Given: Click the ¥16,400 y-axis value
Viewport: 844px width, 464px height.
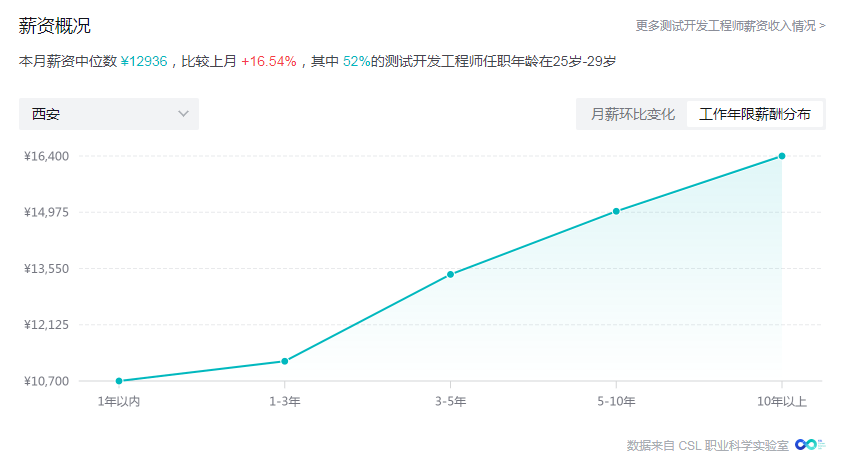Looking at the screenshot, I should point(46,156).
